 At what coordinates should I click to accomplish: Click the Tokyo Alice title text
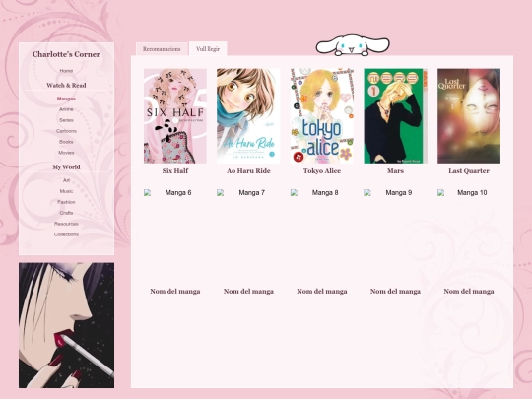point(322,171)
